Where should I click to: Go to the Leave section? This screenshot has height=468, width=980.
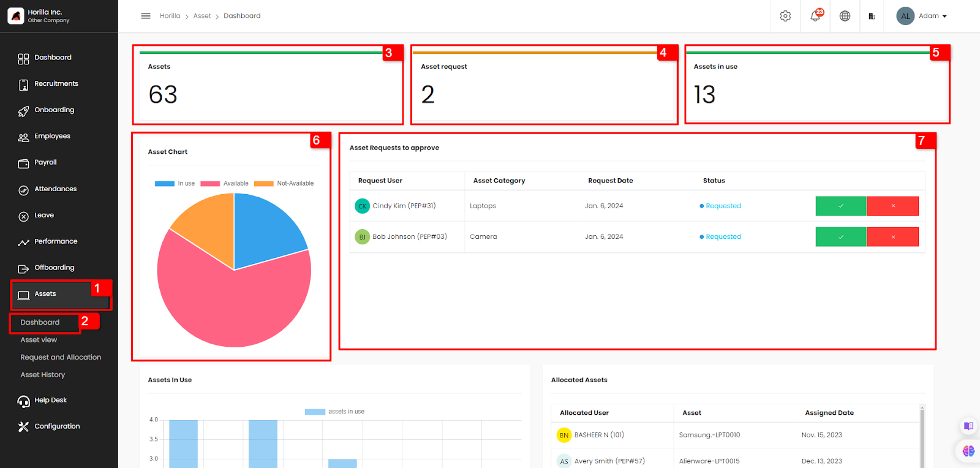36,216
